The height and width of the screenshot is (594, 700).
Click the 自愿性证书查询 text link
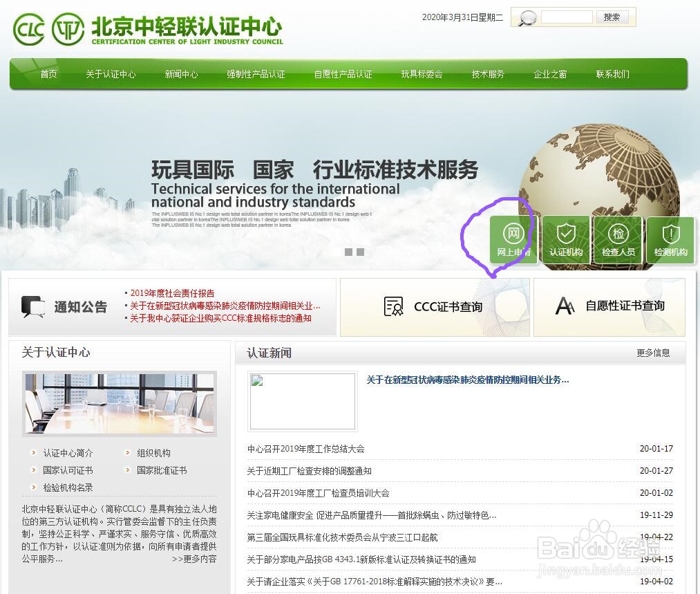tap(625, 306)
